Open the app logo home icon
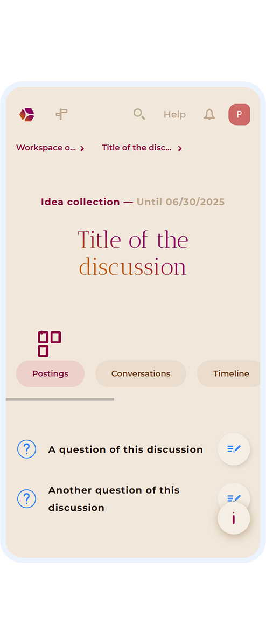This screenshot has height=644, width=266. (27, 115)
